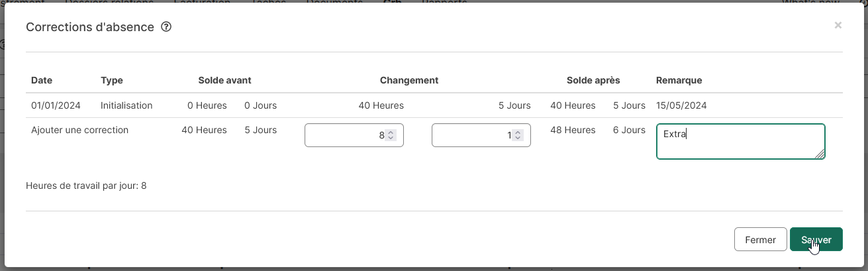The height and width of the screenshot is (271, 868).
Task: Click the Type column header
Action: 112,80
